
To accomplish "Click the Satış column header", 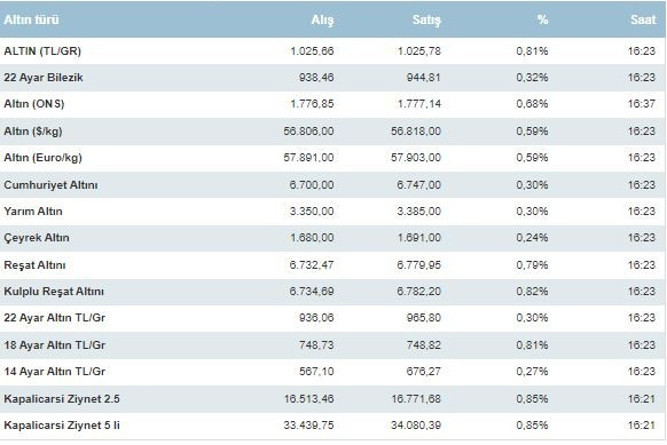I will coord(426,20).
